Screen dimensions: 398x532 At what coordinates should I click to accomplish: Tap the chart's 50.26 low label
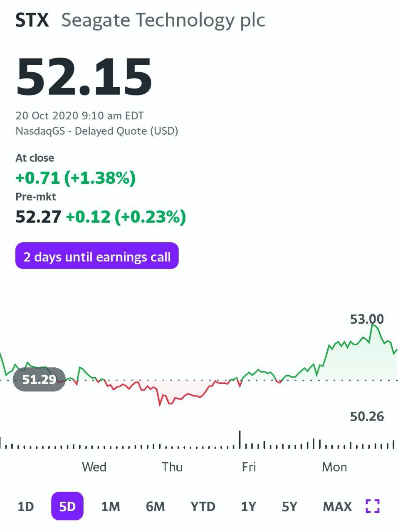(x=367, y=416)
